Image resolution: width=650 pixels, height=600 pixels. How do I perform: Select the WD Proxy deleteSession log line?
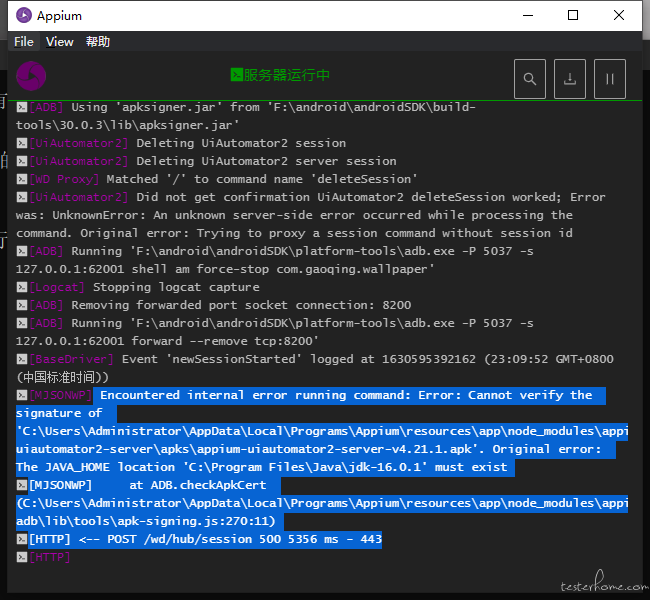(x=216, y=179)
